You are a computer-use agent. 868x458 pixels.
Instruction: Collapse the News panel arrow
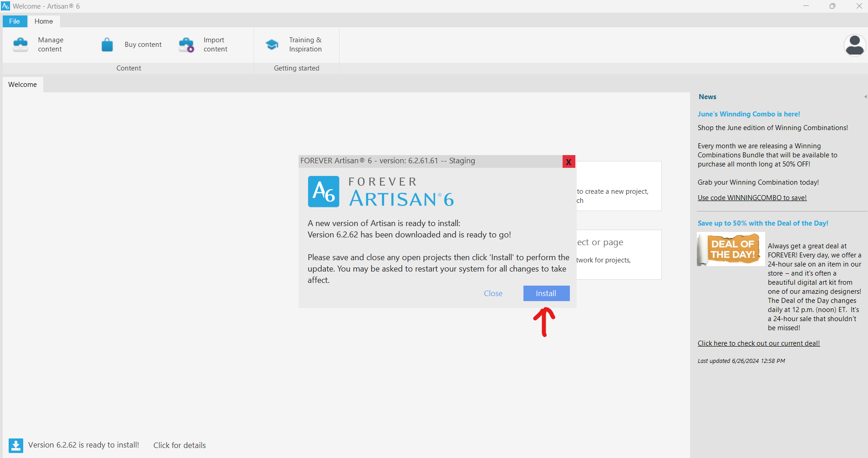865,96
